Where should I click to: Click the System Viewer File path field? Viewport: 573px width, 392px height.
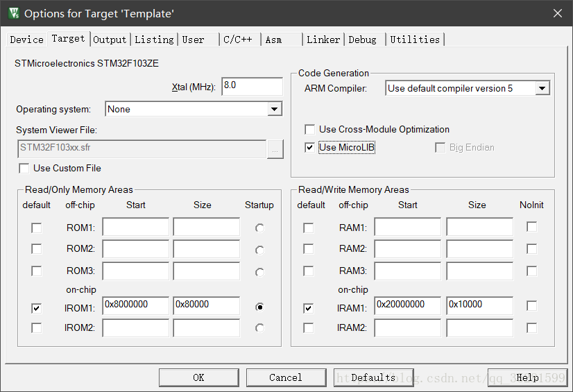142,148
